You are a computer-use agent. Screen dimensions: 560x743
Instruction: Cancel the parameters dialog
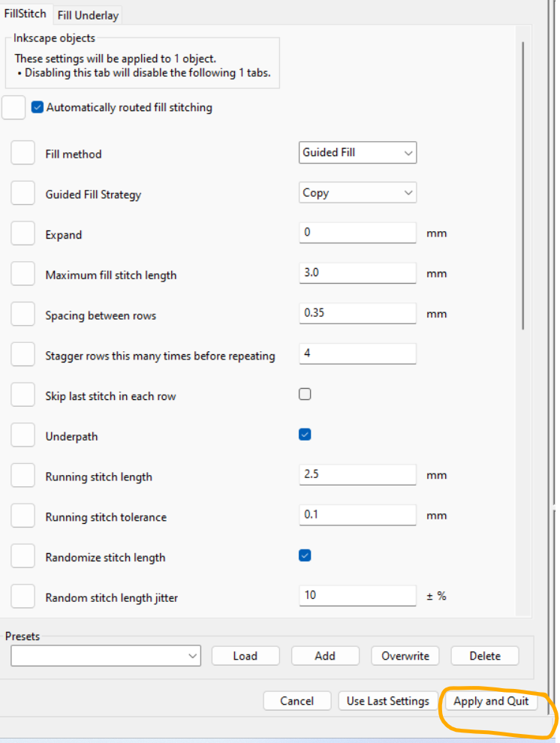(x=297, y=701)
